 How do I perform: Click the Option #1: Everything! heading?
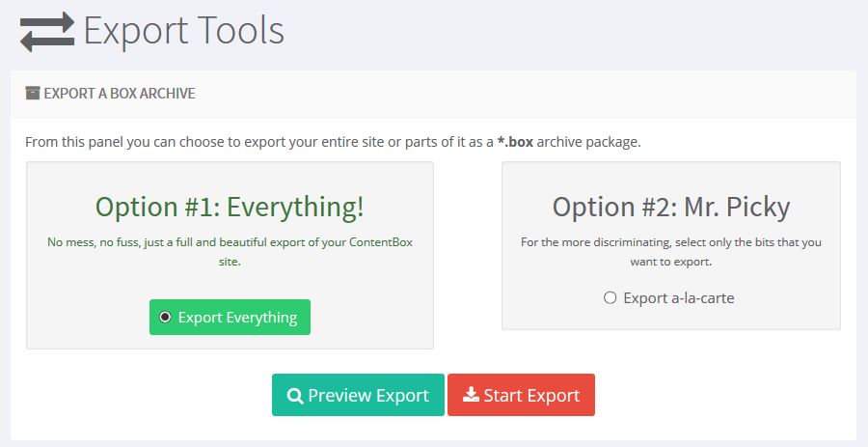[x=230, y=207]
